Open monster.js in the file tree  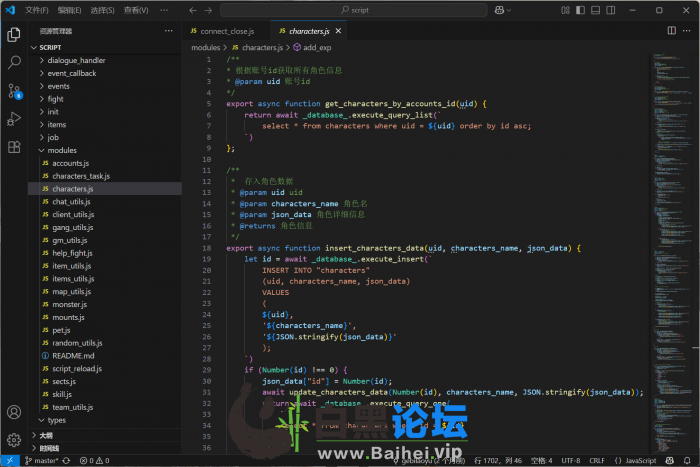105,304
